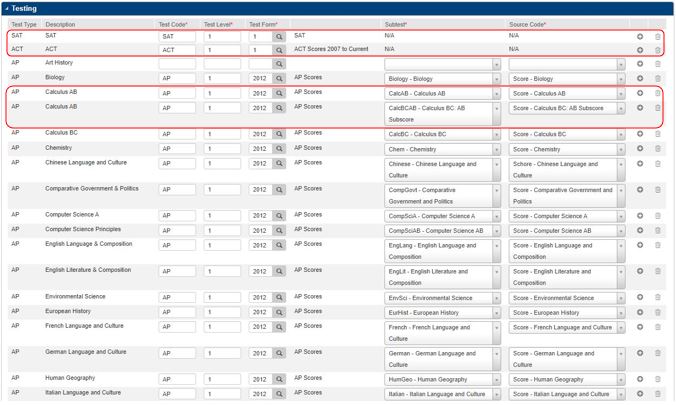Click the add icon for the Biology row
Viewport: 676px width, 405px height.
(640, 78)
